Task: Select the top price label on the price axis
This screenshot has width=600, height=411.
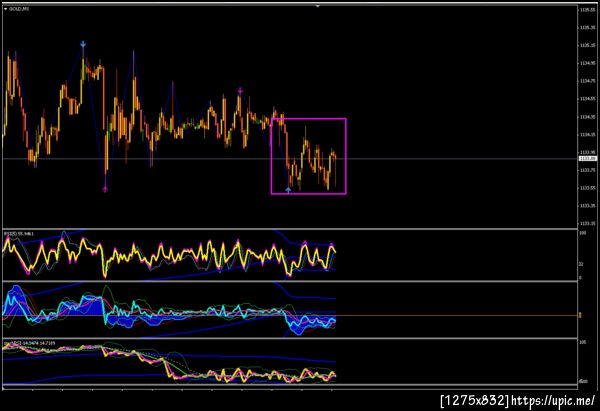Action: pyautogui.click(x=587, y=10)
